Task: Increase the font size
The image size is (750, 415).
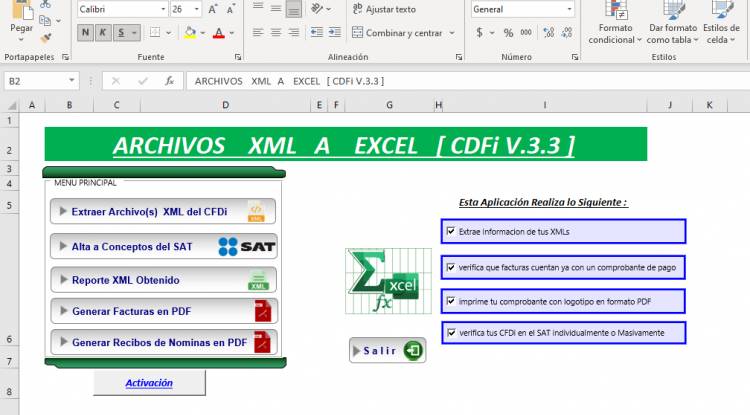Action: (x=213, y=9)
